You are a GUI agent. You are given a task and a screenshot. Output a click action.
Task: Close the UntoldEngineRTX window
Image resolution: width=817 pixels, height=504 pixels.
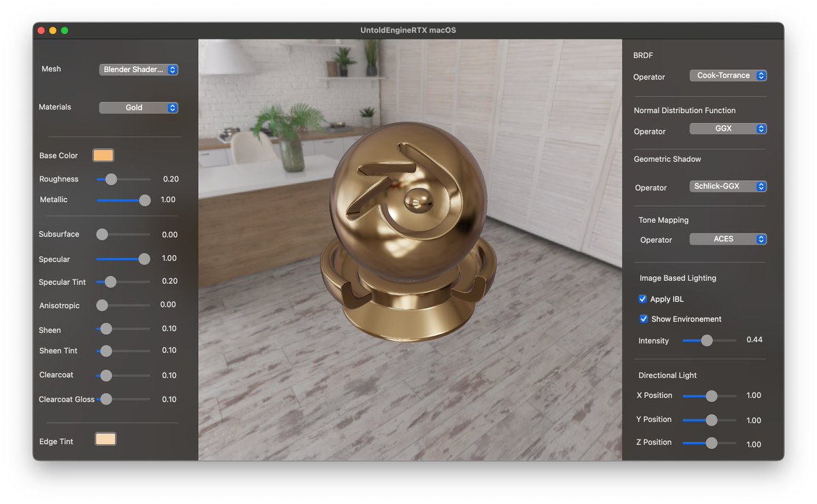41,31
